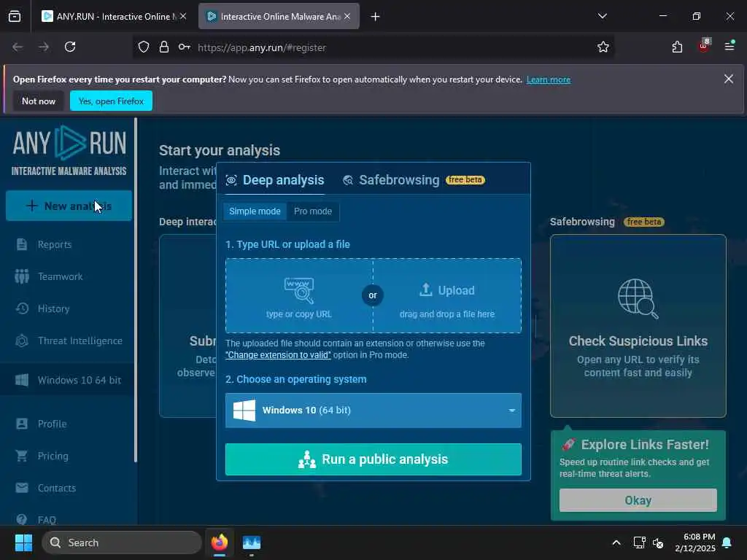Select Windows 10 64 bit sidebar entry
747x560 pixels.
coord(68,380)
